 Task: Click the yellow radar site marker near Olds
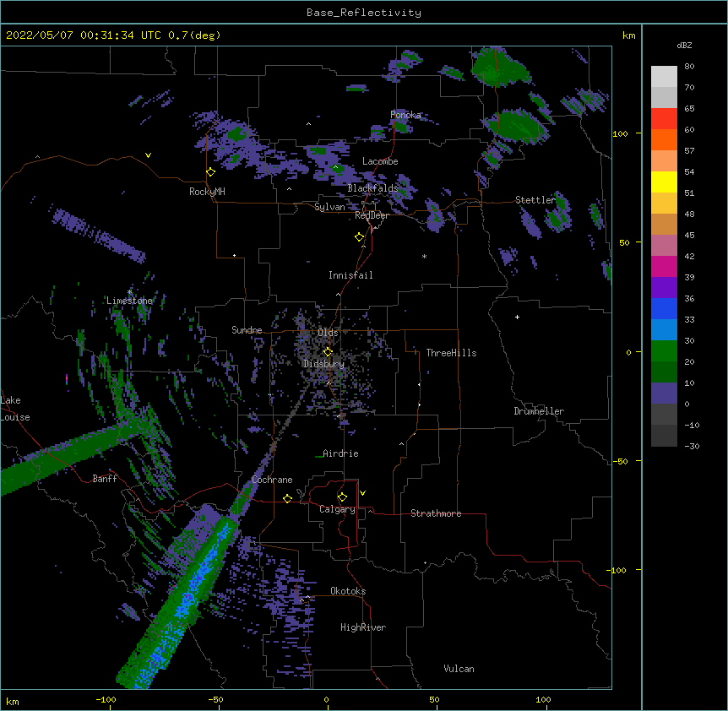coord(328,352)
